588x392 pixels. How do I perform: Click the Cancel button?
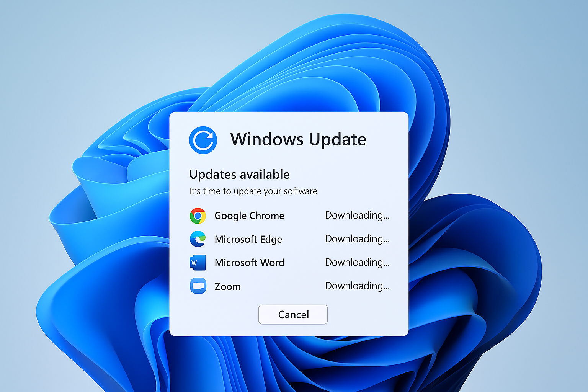(x=293, y=314)
